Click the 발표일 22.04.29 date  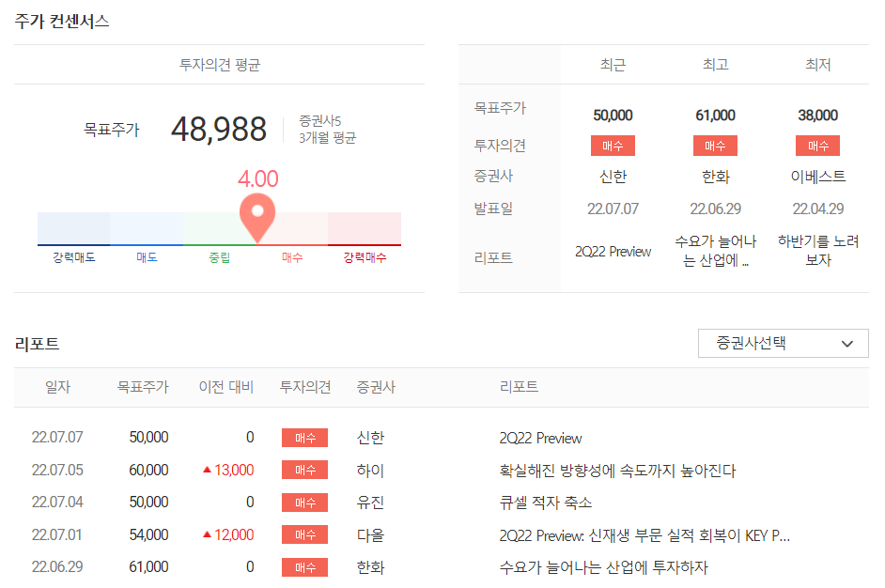pyautogui.click(x=818, y=209)
